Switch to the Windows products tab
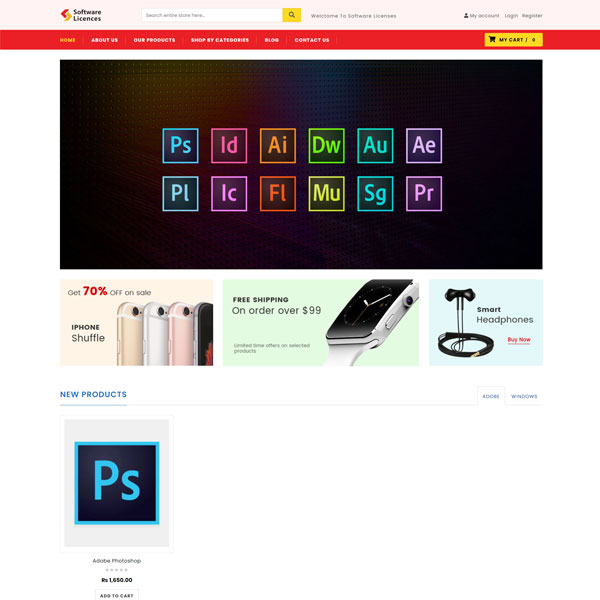Image resolution: width=600 pixels, height=600 pixels. 524,396
